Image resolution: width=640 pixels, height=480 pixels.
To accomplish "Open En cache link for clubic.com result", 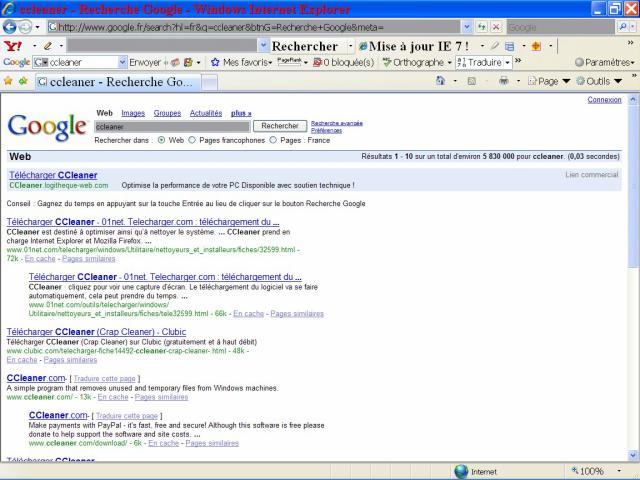I will click(x=22, y=360).
